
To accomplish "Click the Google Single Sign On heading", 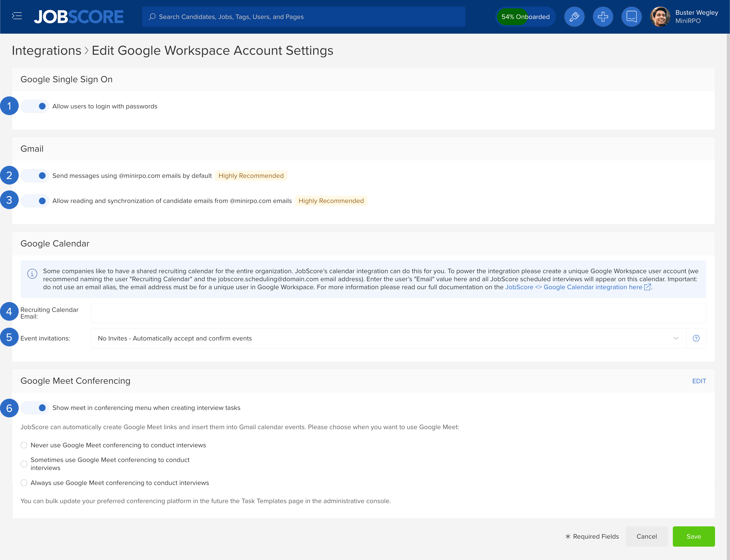I will 66,79.
